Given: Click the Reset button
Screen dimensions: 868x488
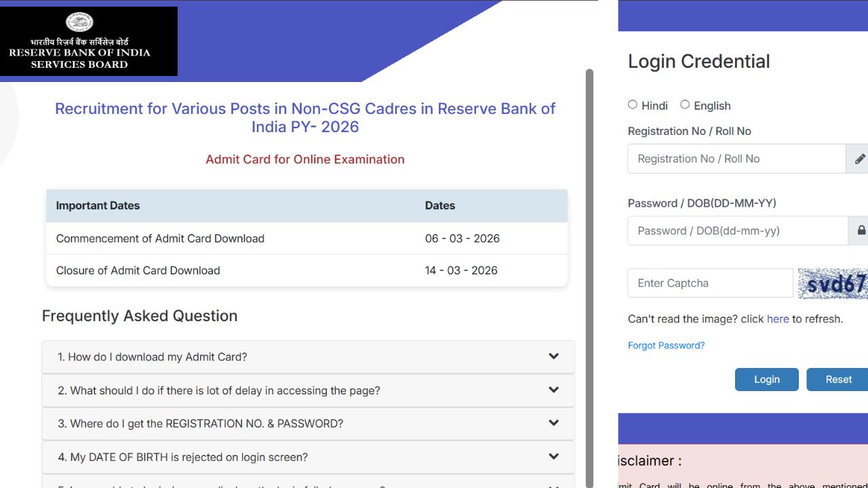Looking at the screenshot, I should pyautogui.click(x=837, y=380).
